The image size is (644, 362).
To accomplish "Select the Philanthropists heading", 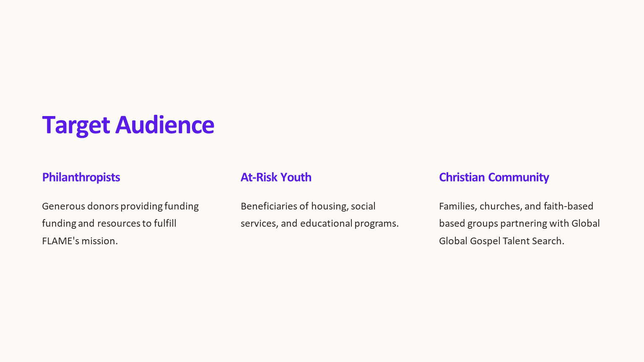I will [81, 177].
